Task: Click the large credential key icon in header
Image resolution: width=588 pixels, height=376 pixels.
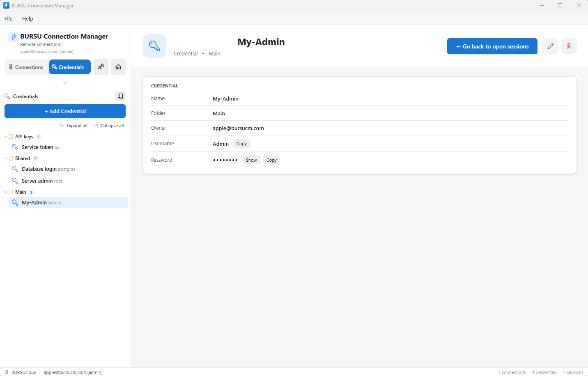Action: [154, 46]
